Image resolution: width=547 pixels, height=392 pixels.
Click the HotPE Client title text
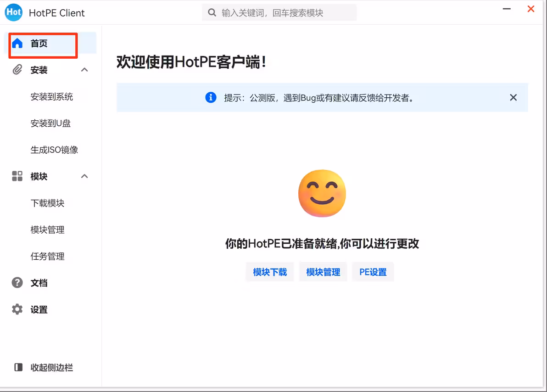57,13
